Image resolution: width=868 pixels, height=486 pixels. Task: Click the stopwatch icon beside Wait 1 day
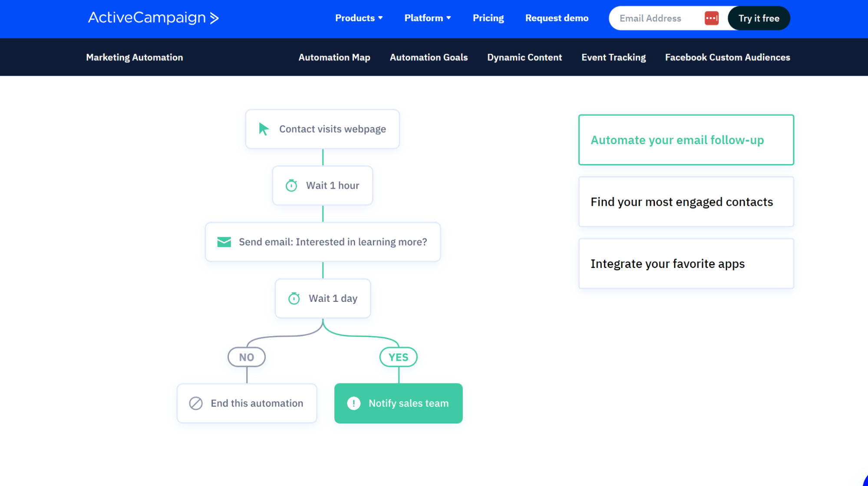coord(294,298)
